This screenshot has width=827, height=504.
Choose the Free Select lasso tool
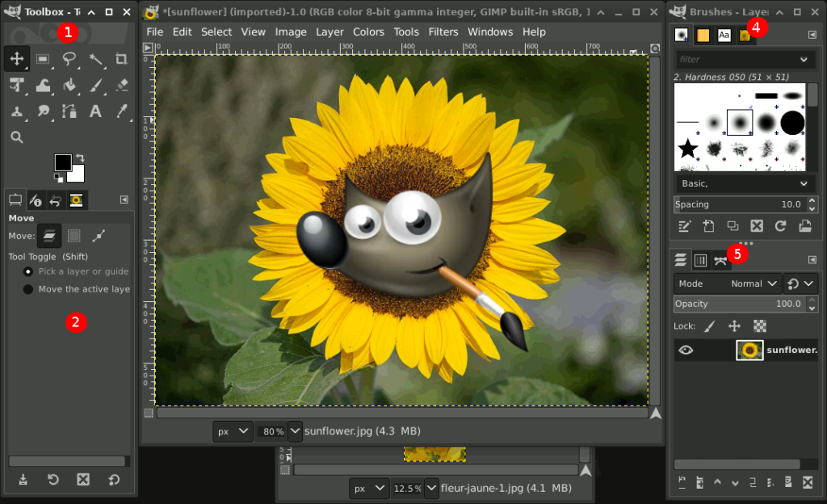pos(69,58)
